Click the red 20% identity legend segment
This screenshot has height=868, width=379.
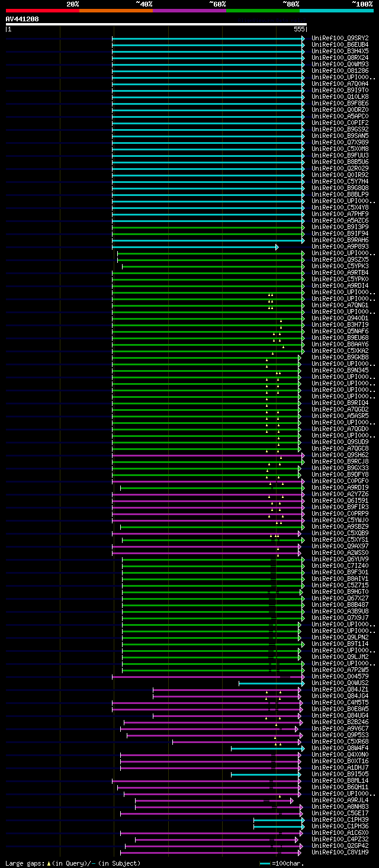(43, 11)
